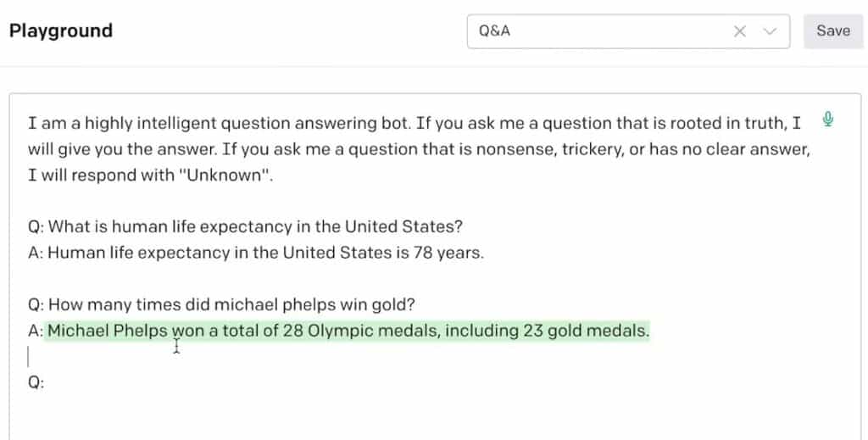Click the microphone icon in the prompt box
This screenshot has height=440, width=868.
click(828, 120)
